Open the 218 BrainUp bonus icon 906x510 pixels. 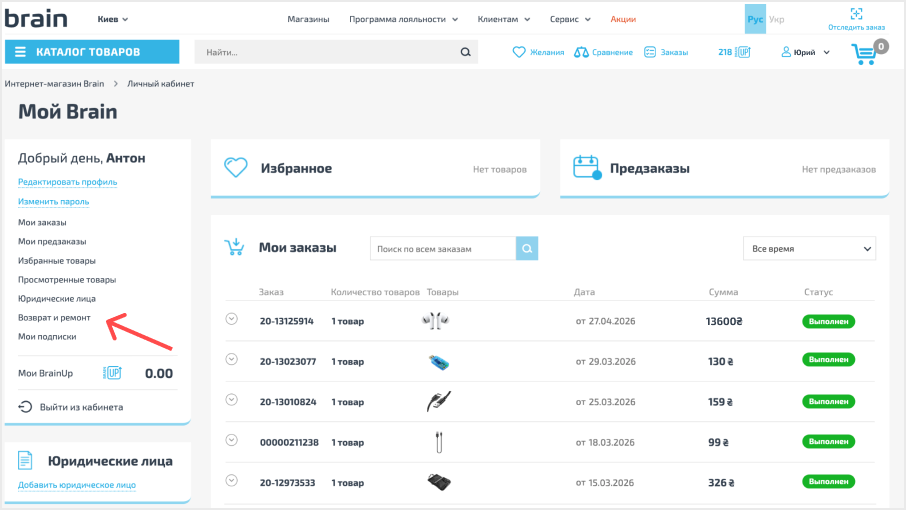pyautogui.click(x=743, y=52)
